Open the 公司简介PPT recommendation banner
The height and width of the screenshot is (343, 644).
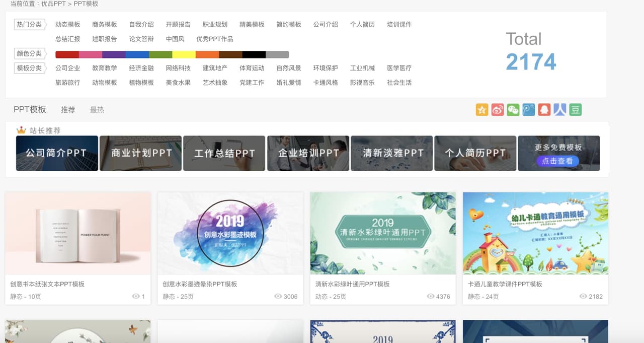(57, 153)
